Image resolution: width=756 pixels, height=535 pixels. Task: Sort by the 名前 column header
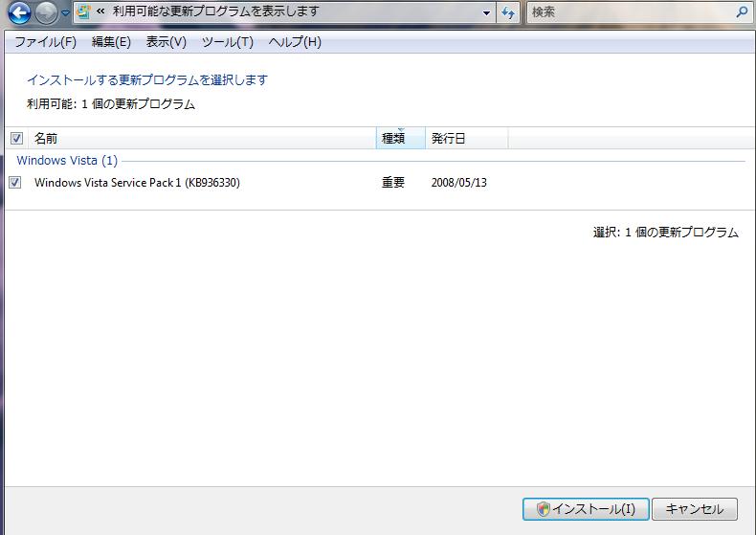(203, 139)
